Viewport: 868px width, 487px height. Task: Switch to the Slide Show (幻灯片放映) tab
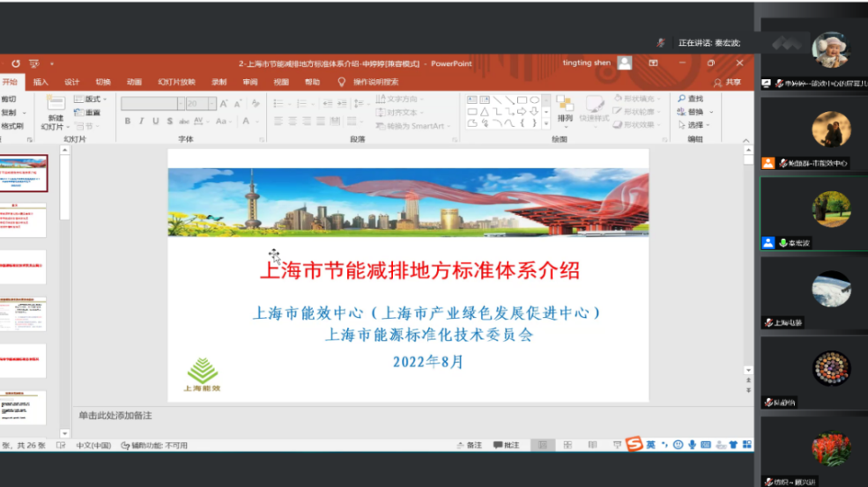(x=176, y=82)
